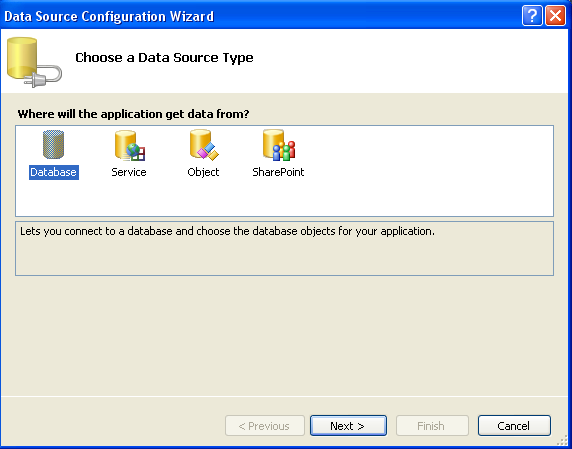572x449 pixels.
Task: Choose the Object data source icon
Action: coord(204,145)
